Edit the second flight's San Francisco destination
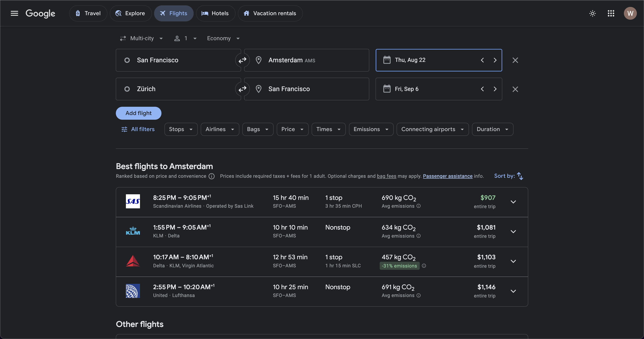 [307, 89]
